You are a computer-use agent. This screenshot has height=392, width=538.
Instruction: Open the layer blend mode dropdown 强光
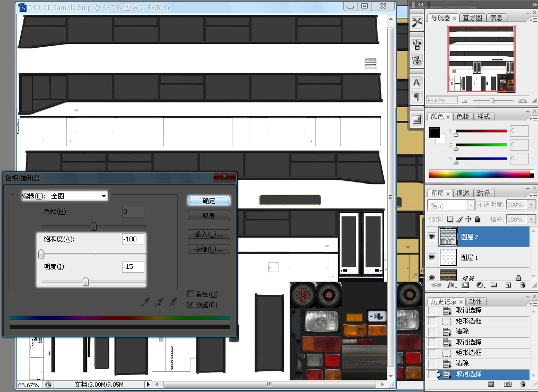[x=451, y=205]
